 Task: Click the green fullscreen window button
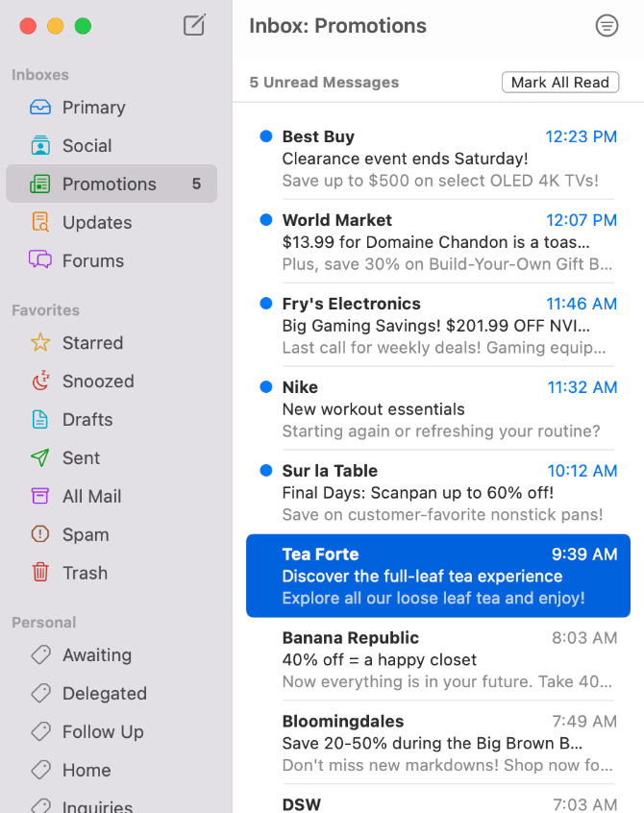pyautogui.click(x=83, y=26)
